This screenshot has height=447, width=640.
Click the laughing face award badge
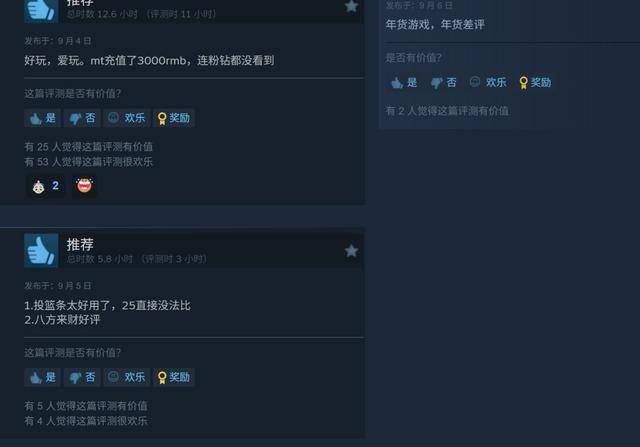pyautogui.click(x=84, y=186)
